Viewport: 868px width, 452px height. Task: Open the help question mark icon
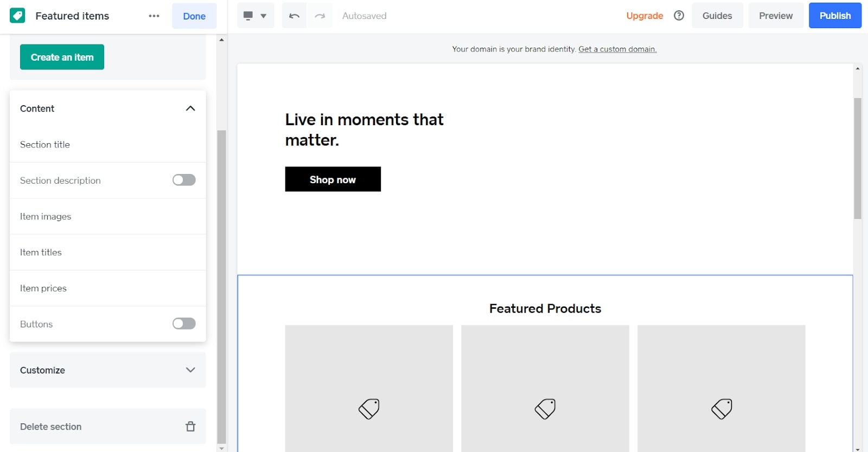(x=679, y=16)
